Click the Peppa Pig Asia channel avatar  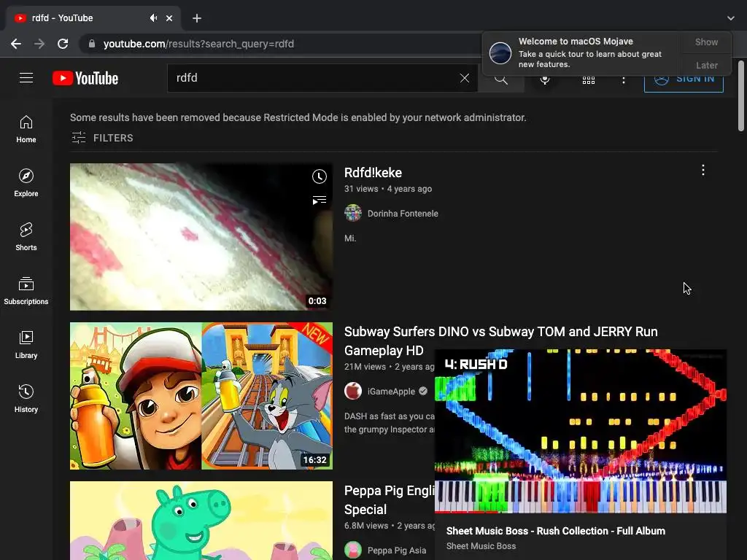tap(353, 551)
